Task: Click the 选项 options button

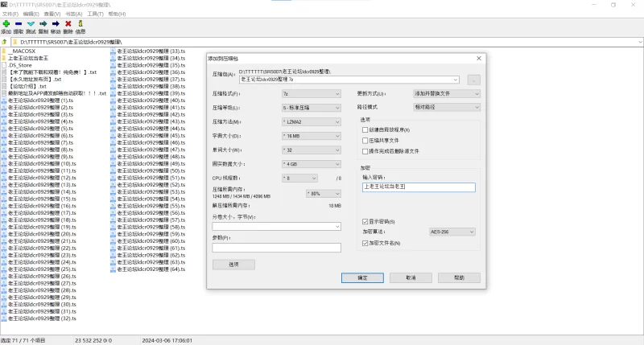Action: (233, 265)
